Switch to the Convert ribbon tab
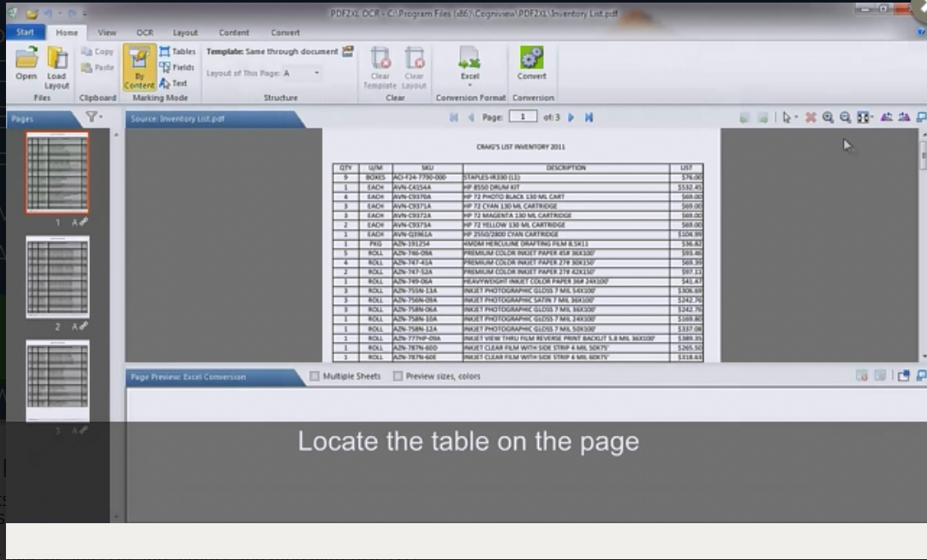 (285, 33)
